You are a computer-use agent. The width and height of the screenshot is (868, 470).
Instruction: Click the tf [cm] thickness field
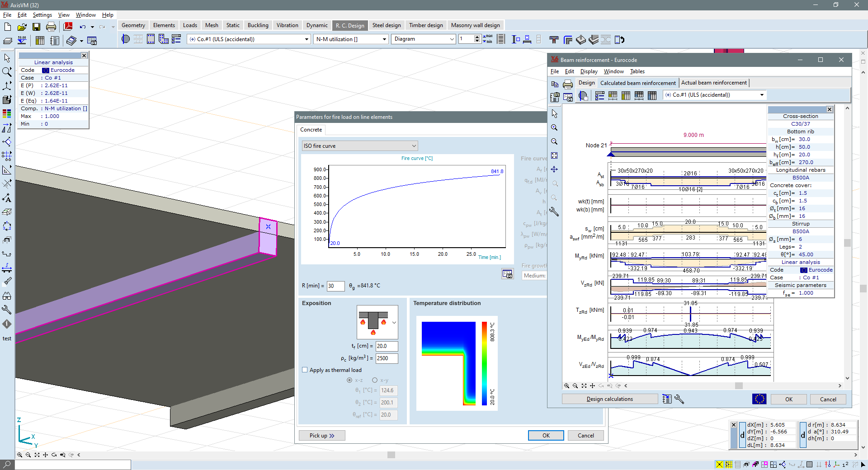[x=387, y=346]
